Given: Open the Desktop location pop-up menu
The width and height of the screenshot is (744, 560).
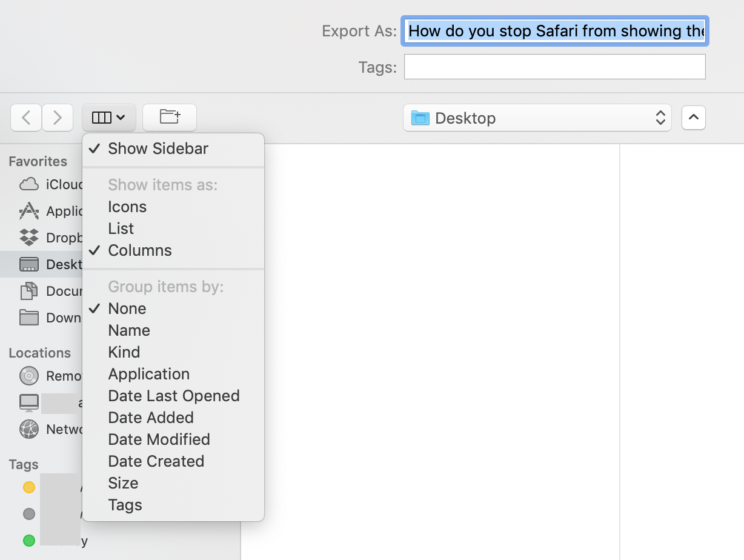Looking at the screenshot, I should pos(537,118).
